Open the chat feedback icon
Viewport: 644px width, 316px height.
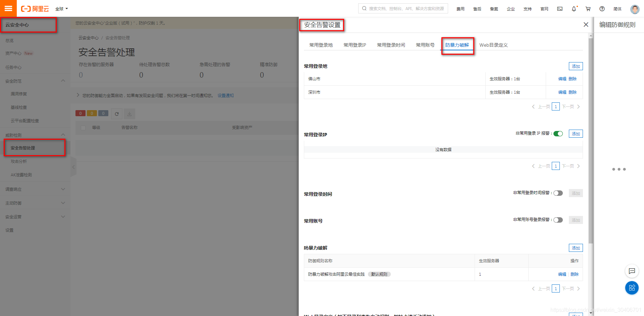632,271
